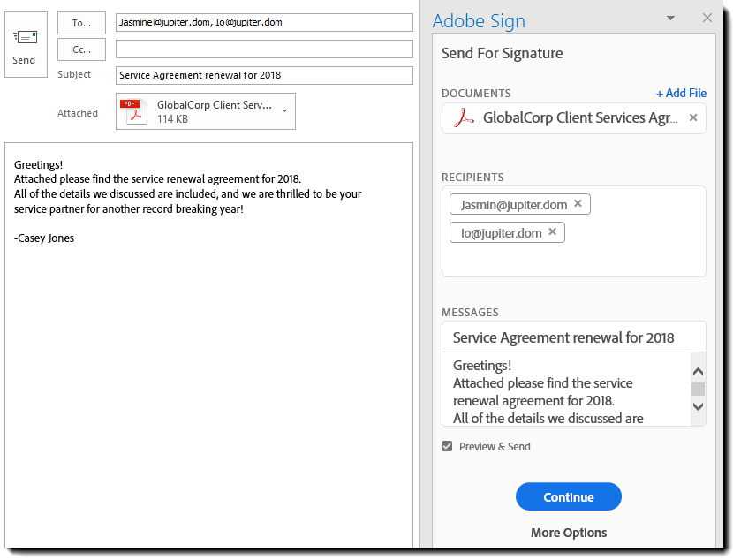
Task: Click the -Casey Jones signature line
Action: (x=44, y=238)
